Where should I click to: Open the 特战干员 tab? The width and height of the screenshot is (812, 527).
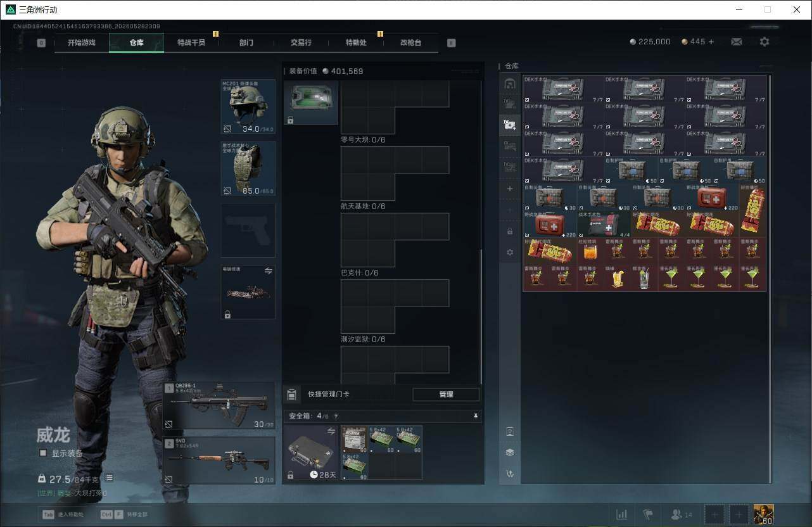click(191, 42)
